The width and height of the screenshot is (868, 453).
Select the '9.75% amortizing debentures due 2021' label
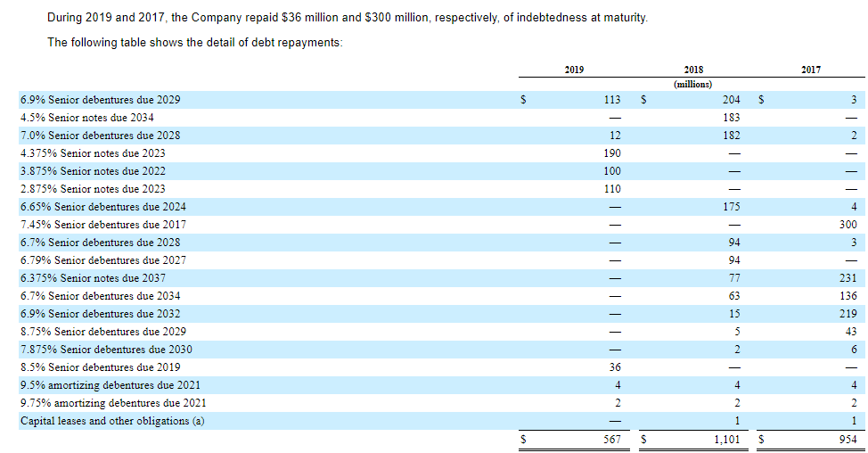point(113,402)
